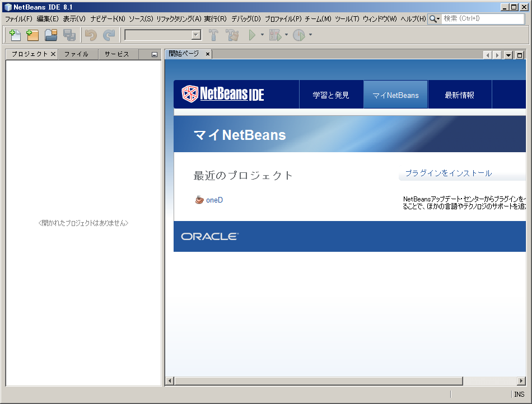Click the Debug Project icon

[275, 35]
